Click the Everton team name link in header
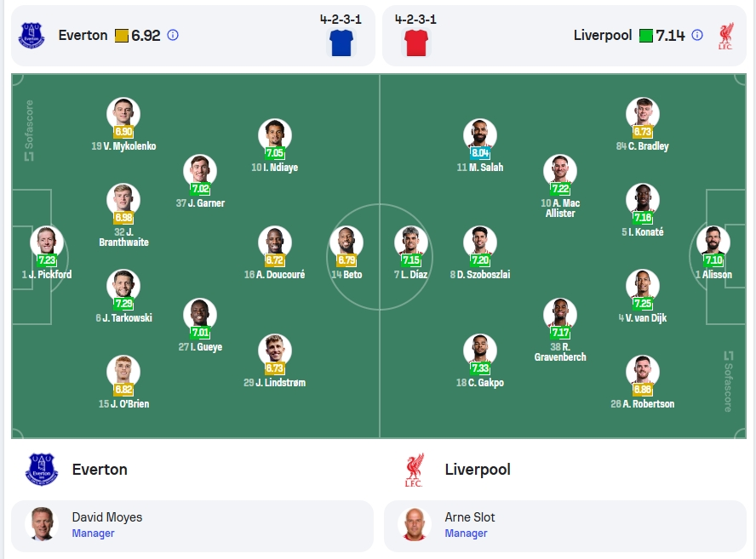The image size is (756, 559). (83, 35)
